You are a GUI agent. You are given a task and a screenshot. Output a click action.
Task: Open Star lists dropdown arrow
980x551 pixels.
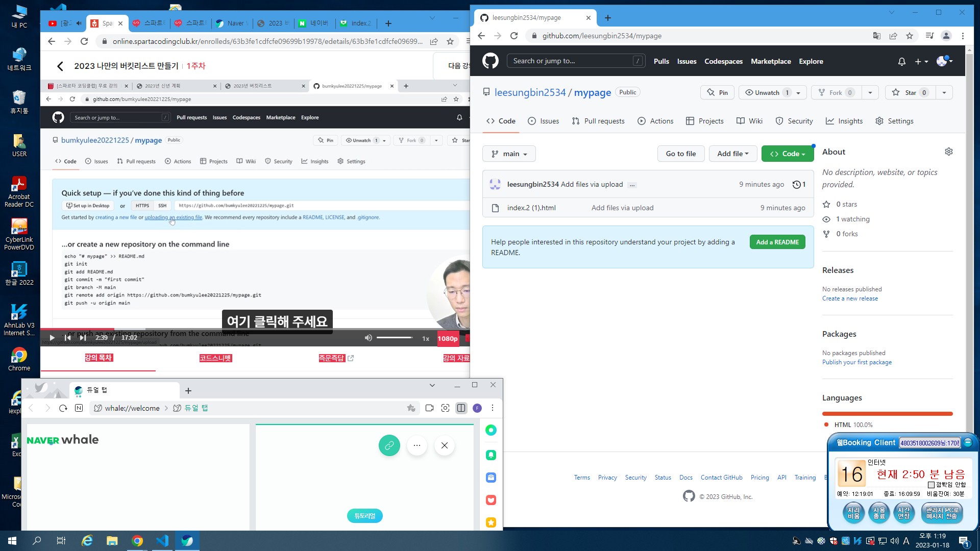(944, 92)
